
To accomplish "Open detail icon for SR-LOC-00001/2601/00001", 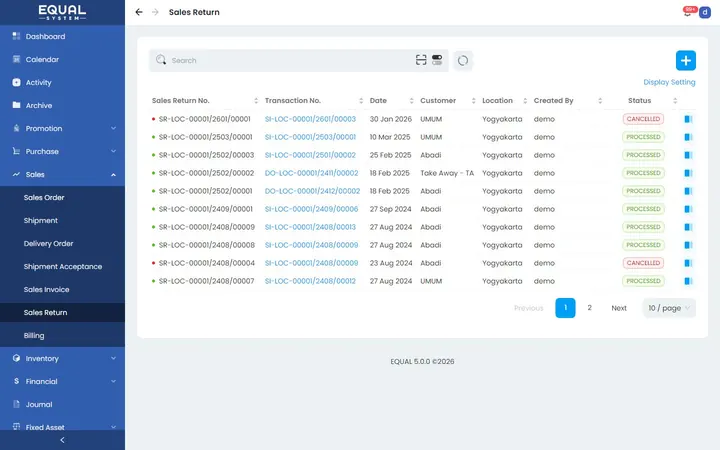I will [x=688, y=119].
